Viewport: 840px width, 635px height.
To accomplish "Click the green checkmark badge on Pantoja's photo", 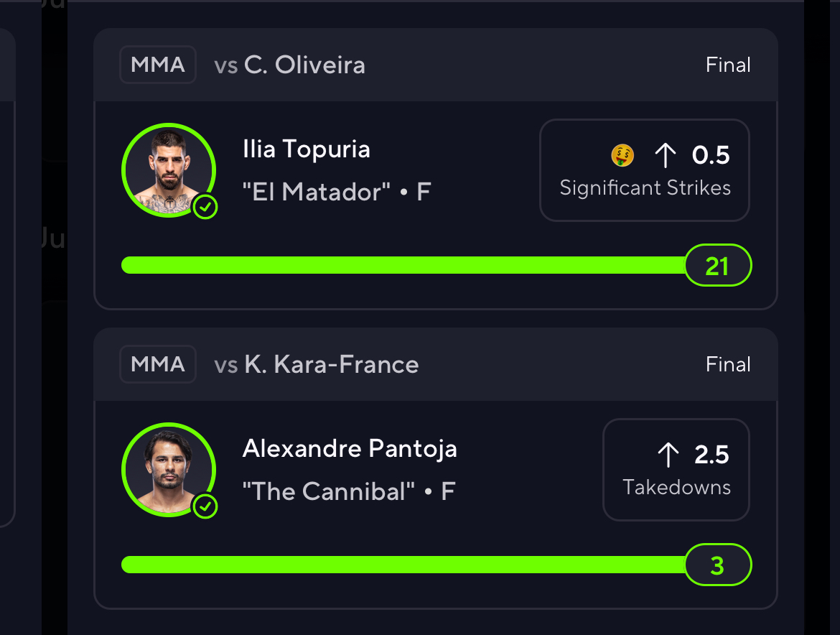I will point(205,506).
